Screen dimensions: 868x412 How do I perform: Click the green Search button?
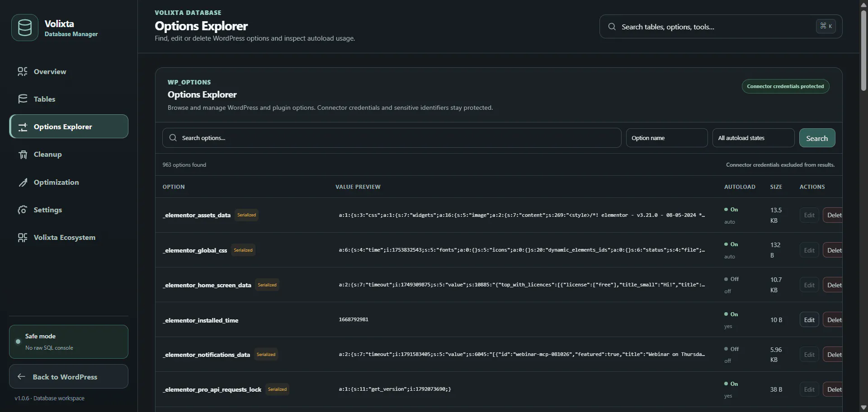tap(817, 138)
